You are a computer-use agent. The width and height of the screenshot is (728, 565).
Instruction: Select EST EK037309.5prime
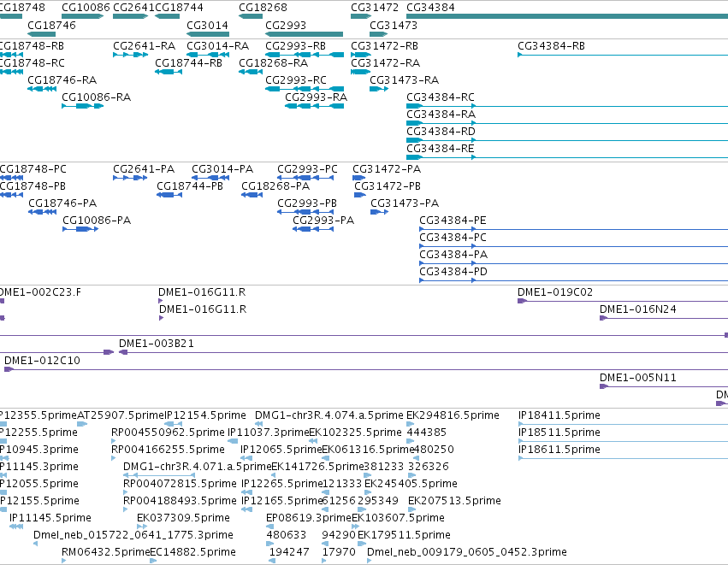(x=183, y=518)
